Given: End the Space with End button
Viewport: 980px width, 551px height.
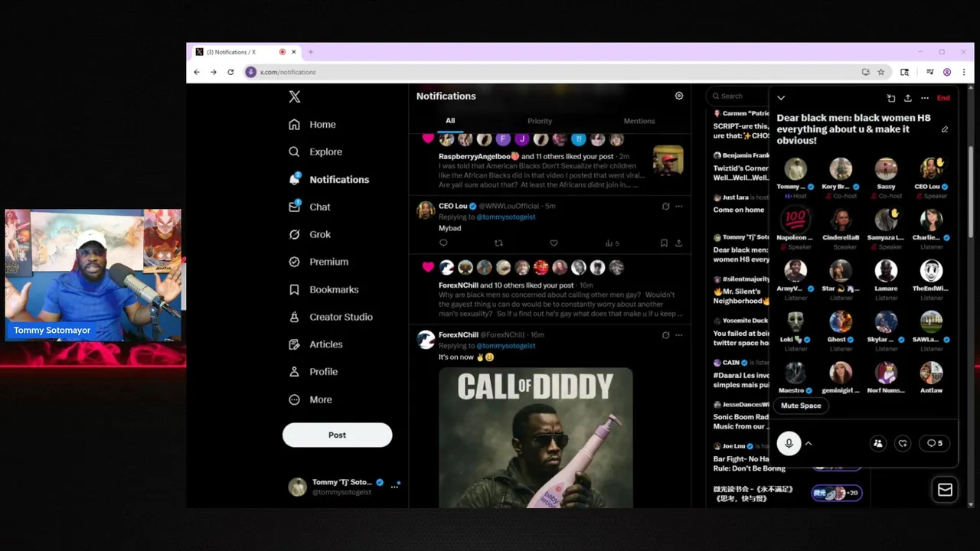Looking at the screenshot, I should (943, 98).
